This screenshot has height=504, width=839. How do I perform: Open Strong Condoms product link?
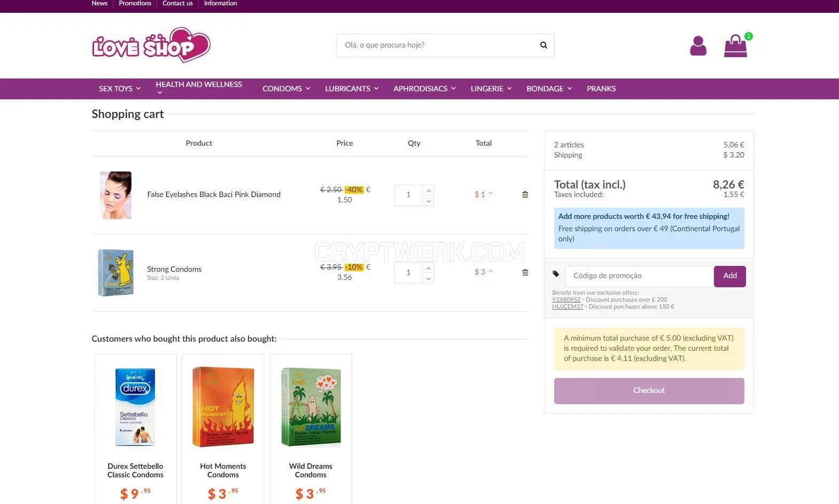[x=174, y=269]
